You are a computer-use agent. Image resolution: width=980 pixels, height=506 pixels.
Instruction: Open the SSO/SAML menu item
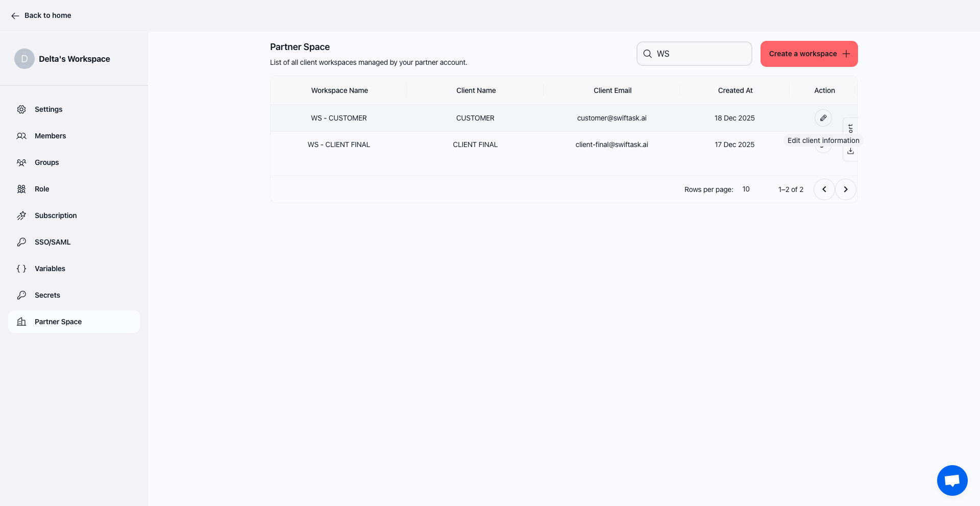pos(52,242)
